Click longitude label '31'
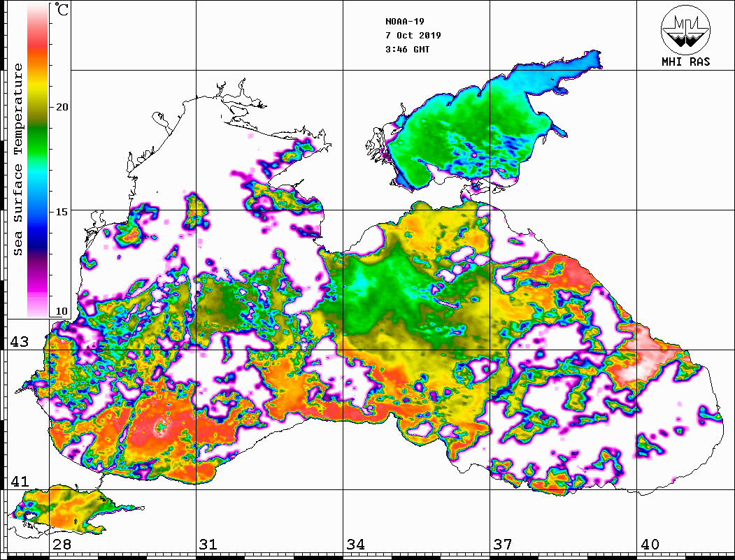 click(x=208, y=545)
